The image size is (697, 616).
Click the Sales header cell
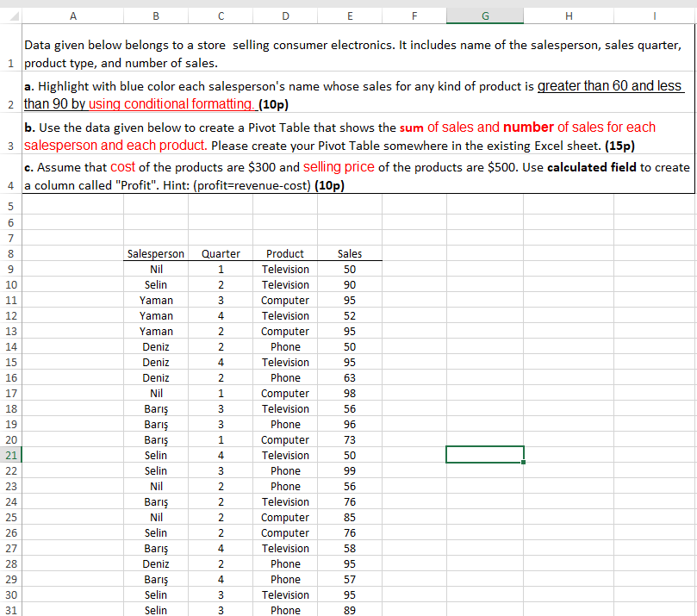tap(350, 253)
